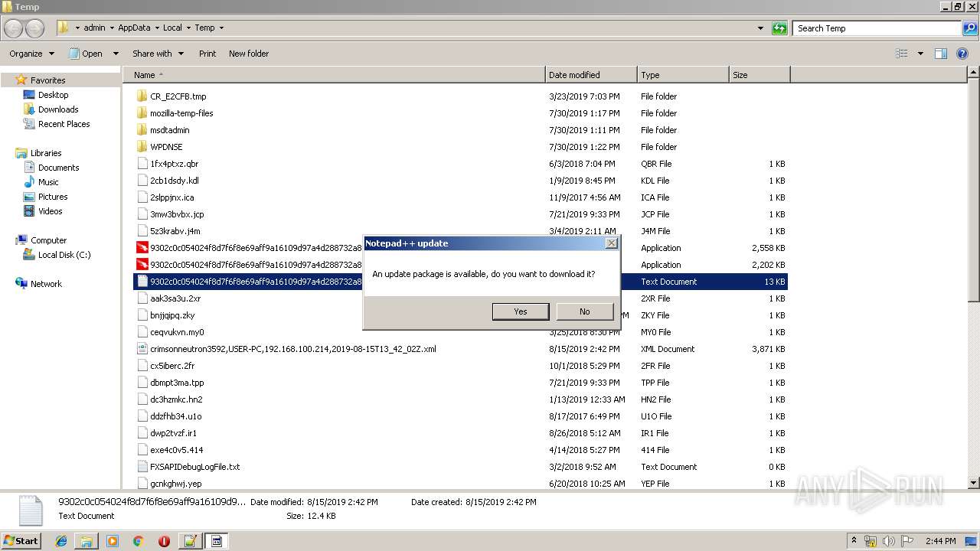Go forward with the Forward arrow button

pyautogui.click(x=35, y=28)
